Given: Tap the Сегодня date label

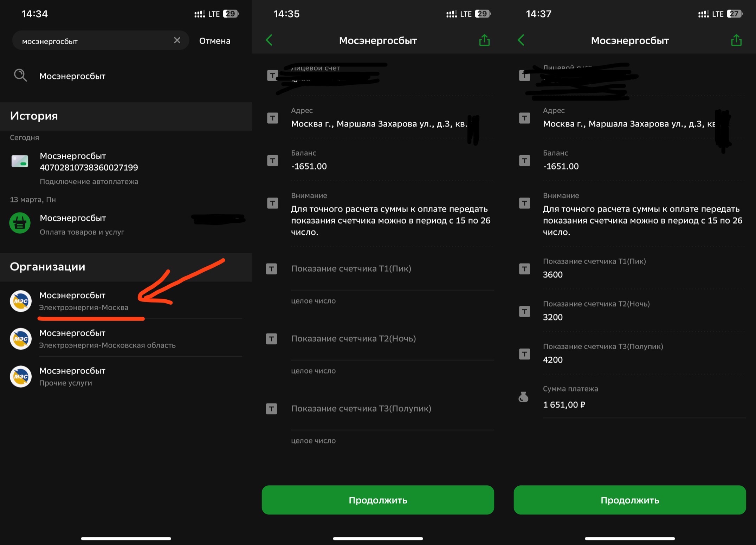Looking at the screenshot, I should pos(24,137).
